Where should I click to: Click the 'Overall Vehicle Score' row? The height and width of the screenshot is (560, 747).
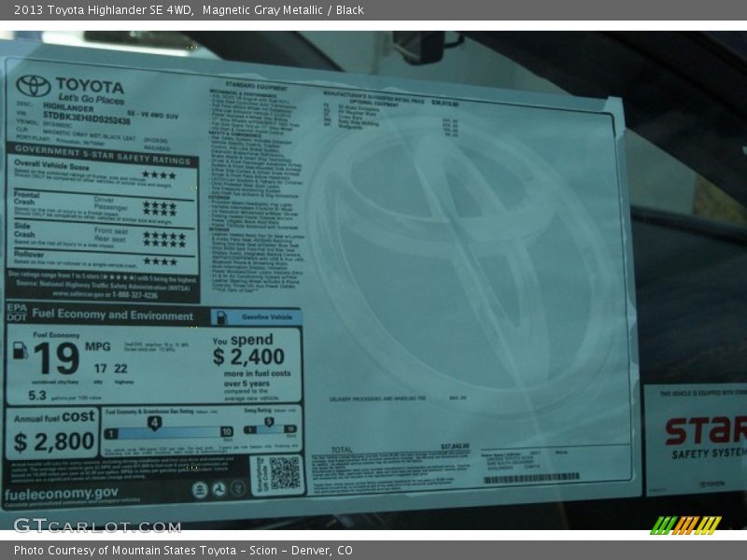pyautogui.click(x=103, y=173)
